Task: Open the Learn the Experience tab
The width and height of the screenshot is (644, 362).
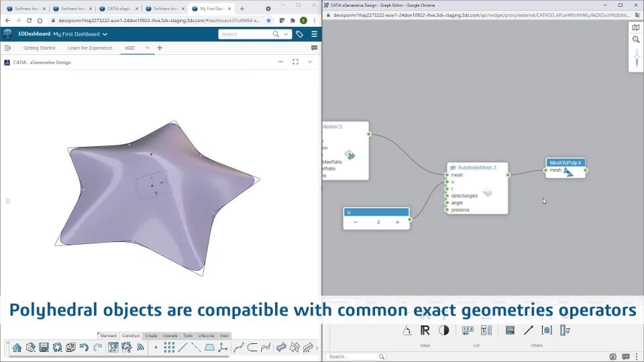Action: click(90, 48)
